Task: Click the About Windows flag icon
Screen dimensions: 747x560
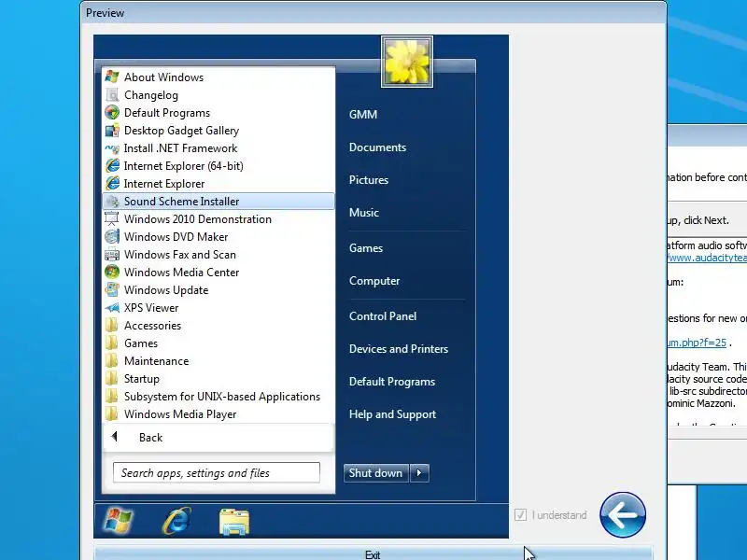Action: (x=112, y=77)
